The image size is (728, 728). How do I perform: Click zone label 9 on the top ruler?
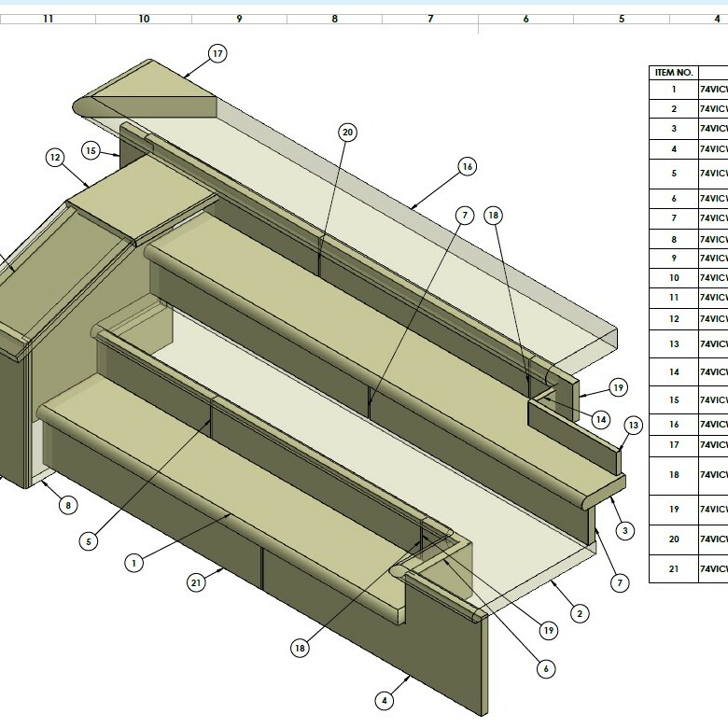click(239, 19)
